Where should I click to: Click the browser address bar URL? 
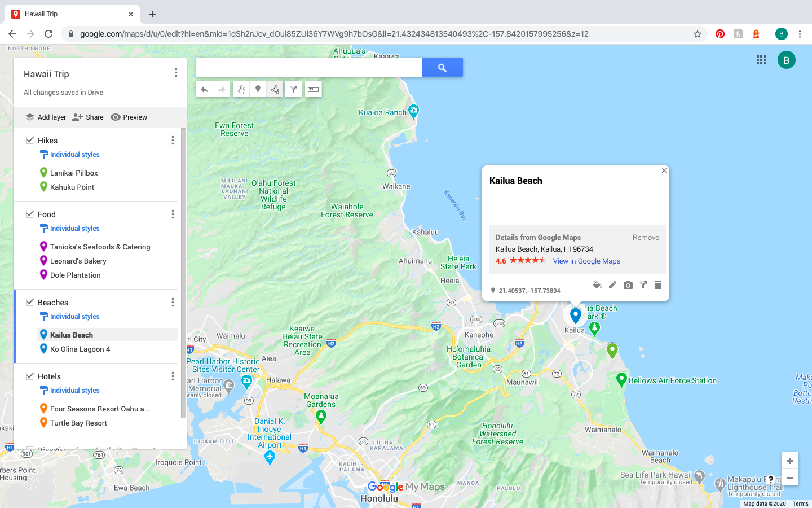point(334,34)
